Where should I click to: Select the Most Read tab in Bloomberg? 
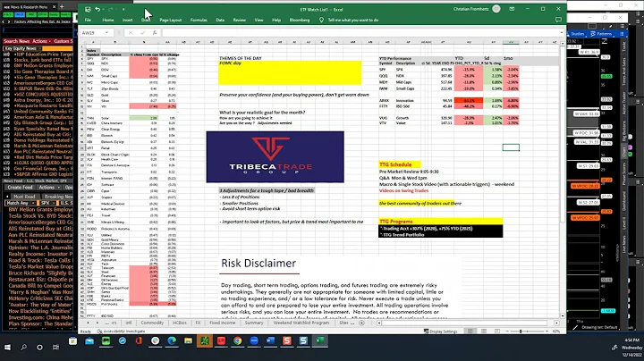25,197
